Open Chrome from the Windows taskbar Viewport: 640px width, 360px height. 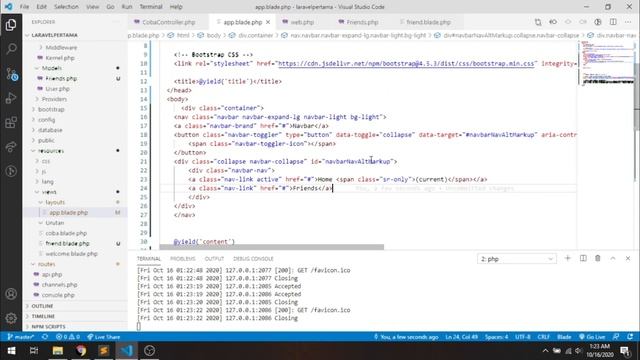(81, 351)
